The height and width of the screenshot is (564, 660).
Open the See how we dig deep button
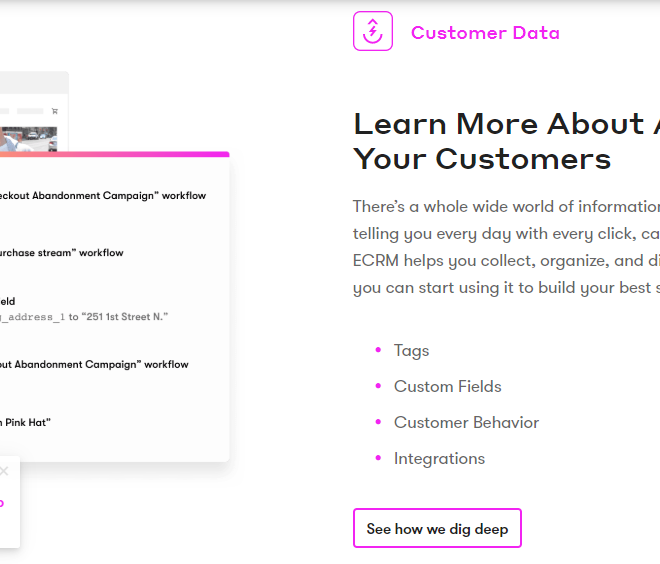[437, 528]
